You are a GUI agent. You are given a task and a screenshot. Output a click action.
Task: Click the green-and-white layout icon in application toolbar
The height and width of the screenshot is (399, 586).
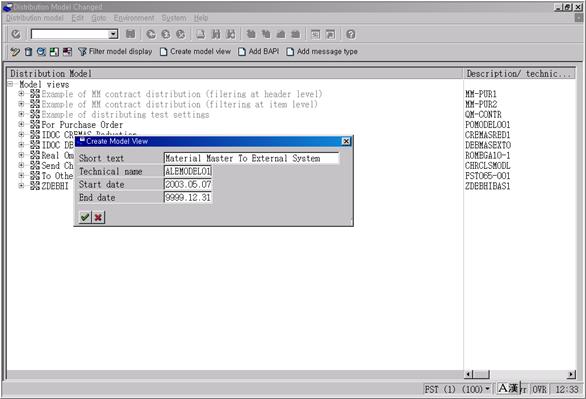(54, 52)
